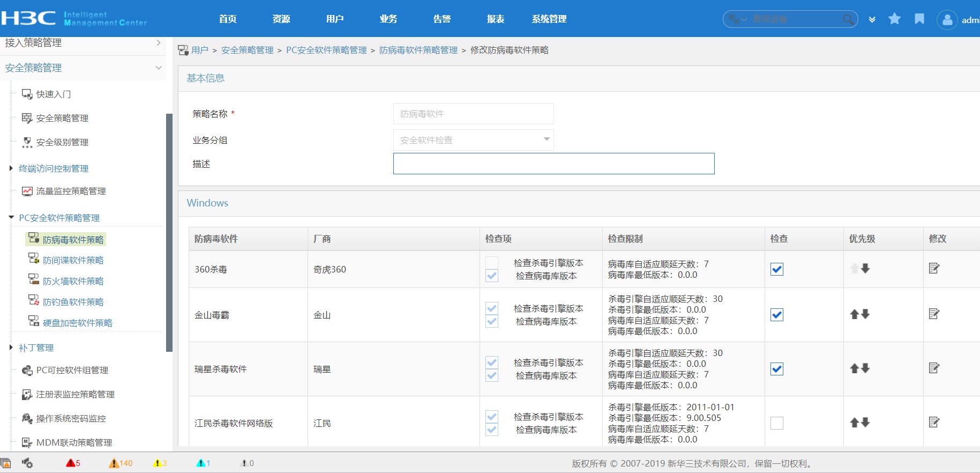Enable 检查 checkbox for 江民杀毒软件网络版
Screen dimensions: 980x473
tap(776, 423)
